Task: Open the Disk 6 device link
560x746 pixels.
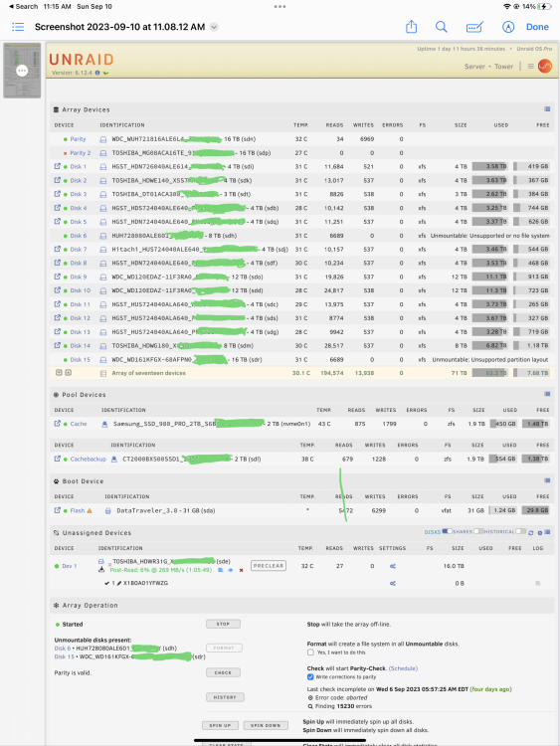Action: (79, 236)
